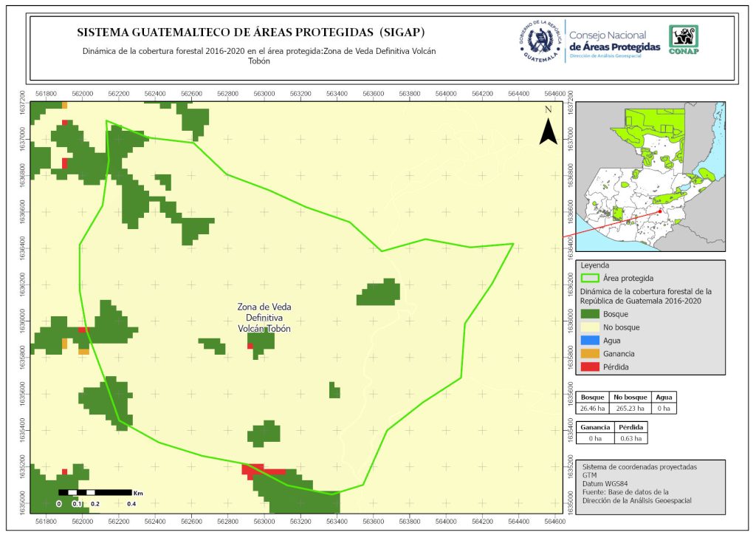The image size is (756, 535).
Task: Select the No bosque pale yellow swatch
Action: [x=590, y=327]
